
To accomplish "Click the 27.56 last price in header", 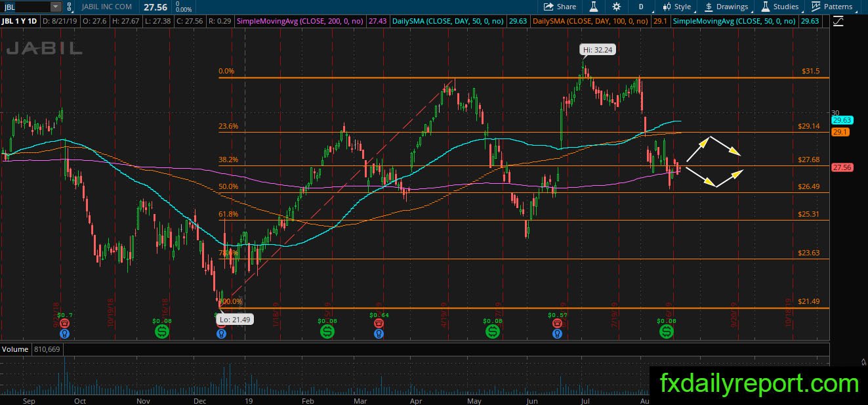I will [x=157, y=6].
